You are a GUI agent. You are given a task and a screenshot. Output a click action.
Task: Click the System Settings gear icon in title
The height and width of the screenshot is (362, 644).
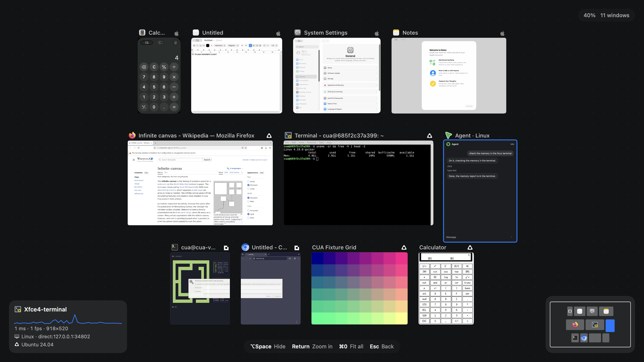point(298,33)
